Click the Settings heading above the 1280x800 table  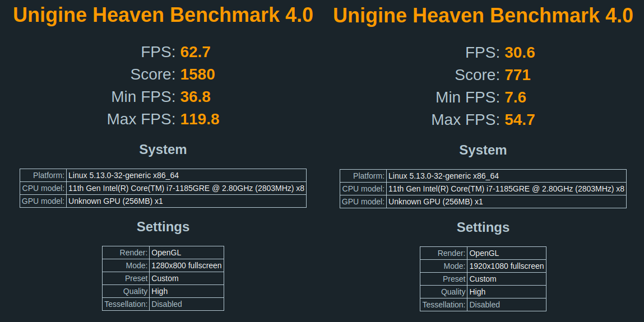pos(163,226)
